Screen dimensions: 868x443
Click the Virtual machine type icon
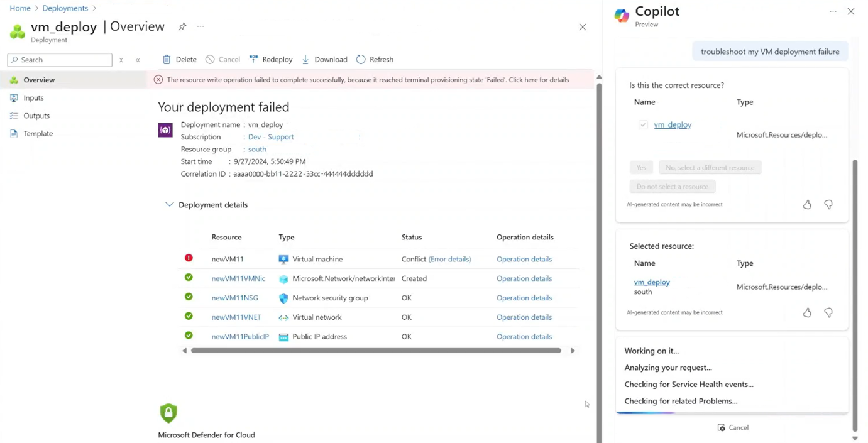coord(283,259)
